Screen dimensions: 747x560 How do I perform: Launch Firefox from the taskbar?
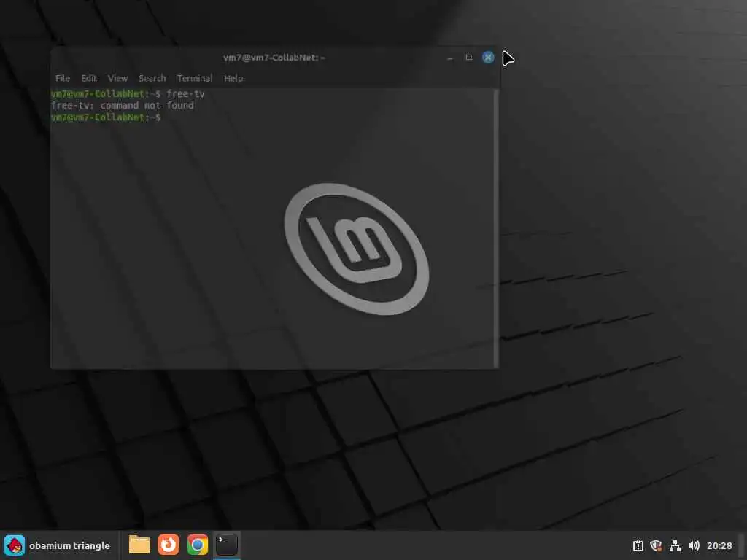[x=169, y=545]
